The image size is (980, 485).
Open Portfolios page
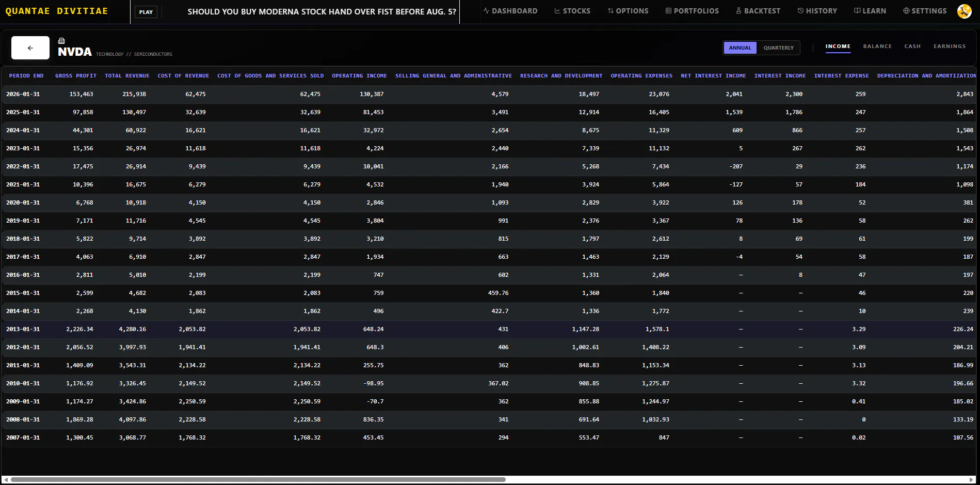click(692, 11)
